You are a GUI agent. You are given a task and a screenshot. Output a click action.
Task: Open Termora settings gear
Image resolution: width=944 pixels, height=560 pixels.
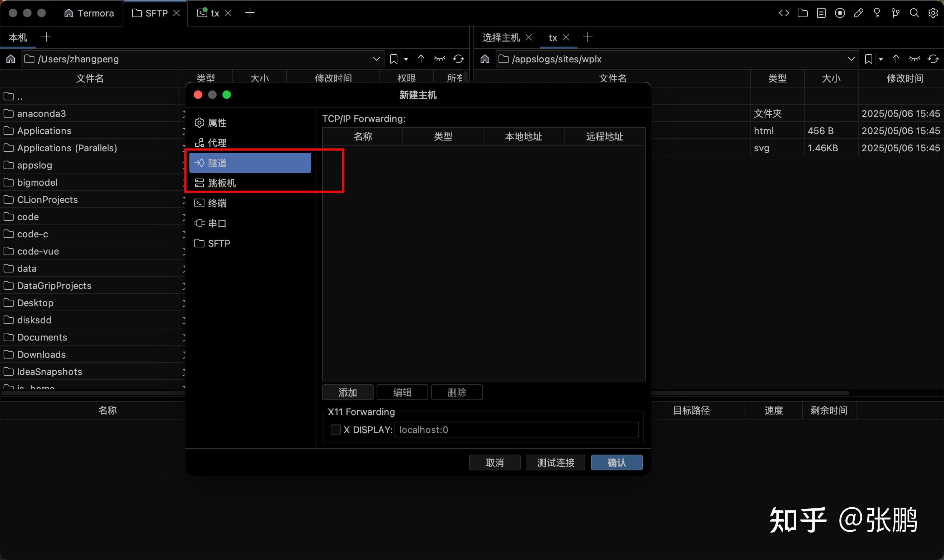[x=933, y=13]
